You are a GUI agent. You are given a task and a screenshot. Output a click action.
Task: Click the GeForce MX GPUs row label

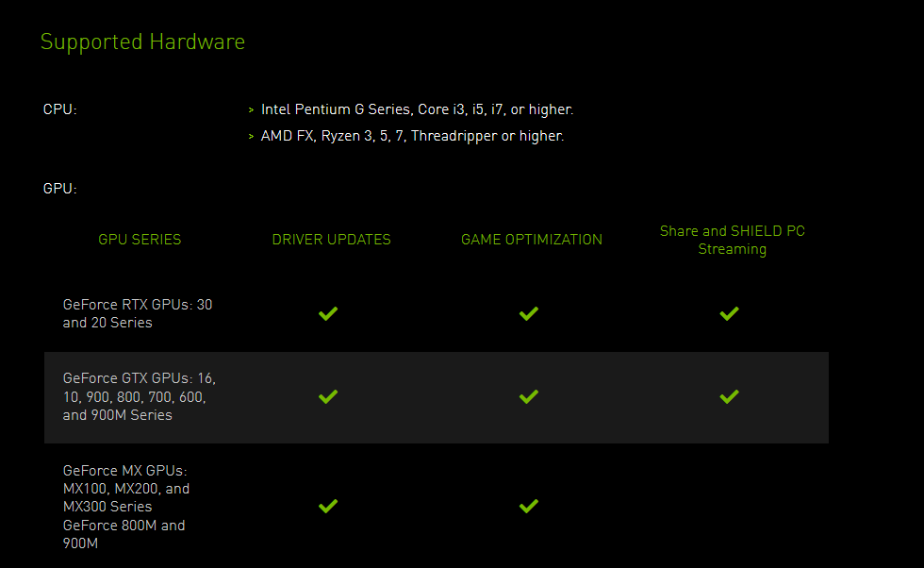click(126, 507)
